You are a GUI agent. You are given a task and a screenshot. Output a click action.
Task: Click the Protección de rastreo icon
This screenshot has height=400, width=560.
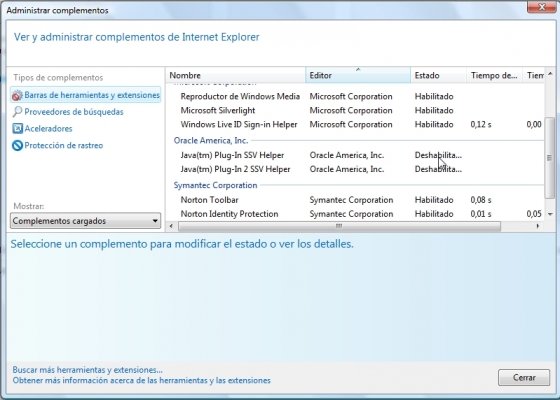pyautogui.click(x=17, y=145)
